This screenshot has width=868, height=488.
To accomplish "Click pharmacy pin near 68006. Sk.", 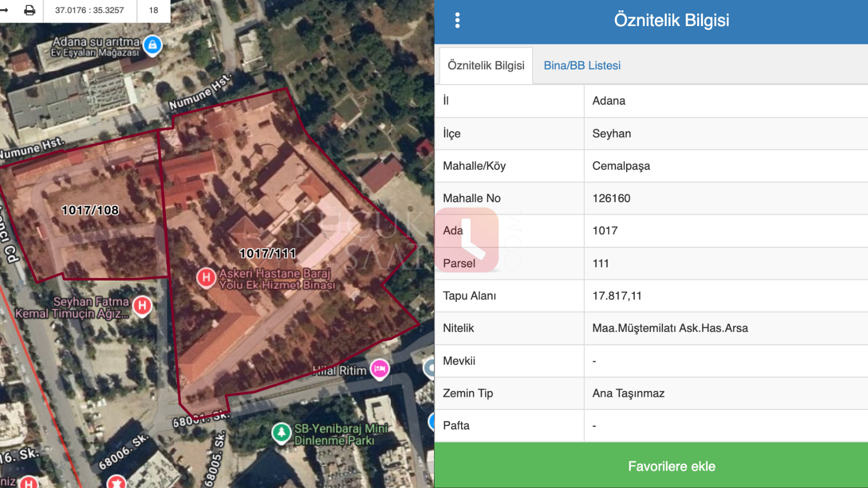I will click(x=116, y=481).
